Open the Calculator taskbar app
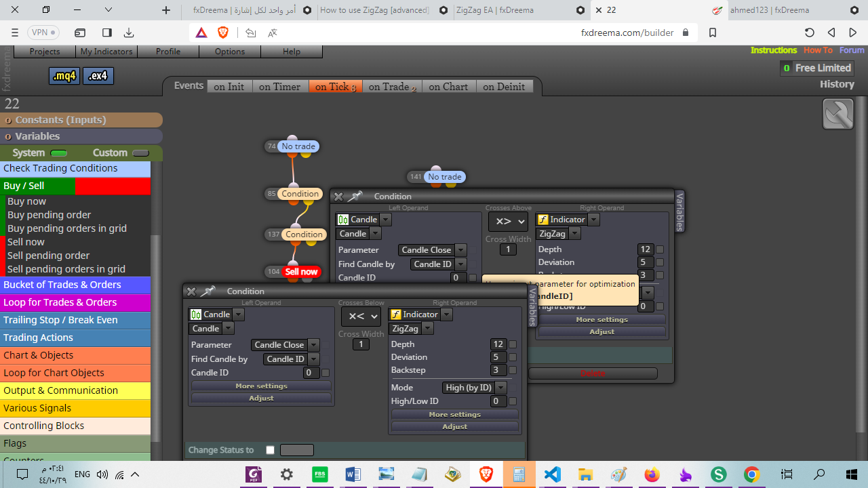 coord(519,474)
